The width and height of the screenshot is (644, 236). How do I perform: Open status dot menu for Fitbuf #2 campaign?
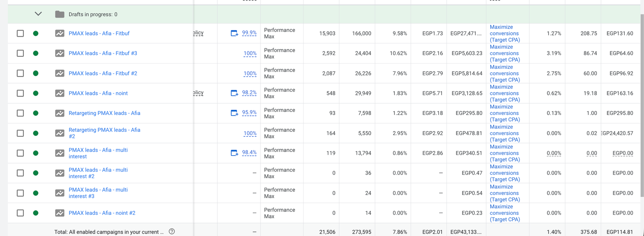(x=36, y=73)
